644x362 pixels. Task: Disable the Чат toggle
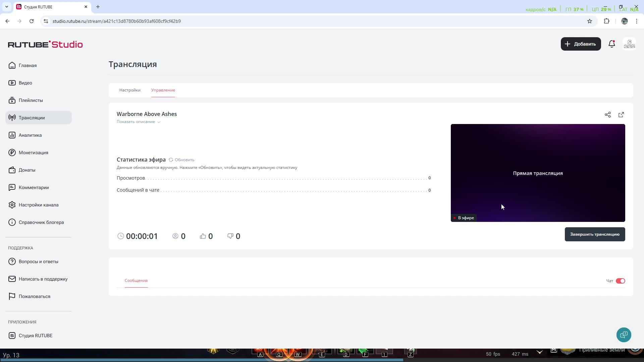620,281
